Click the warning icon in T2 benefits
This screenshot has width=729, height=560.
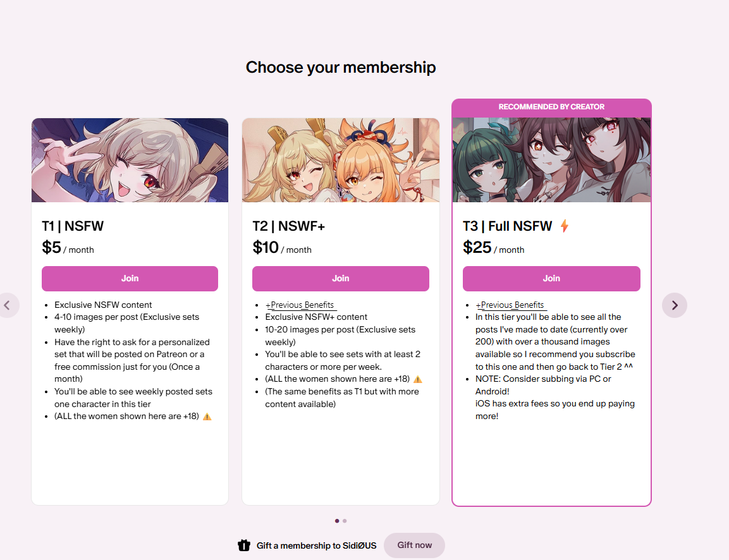pos(418,379)
